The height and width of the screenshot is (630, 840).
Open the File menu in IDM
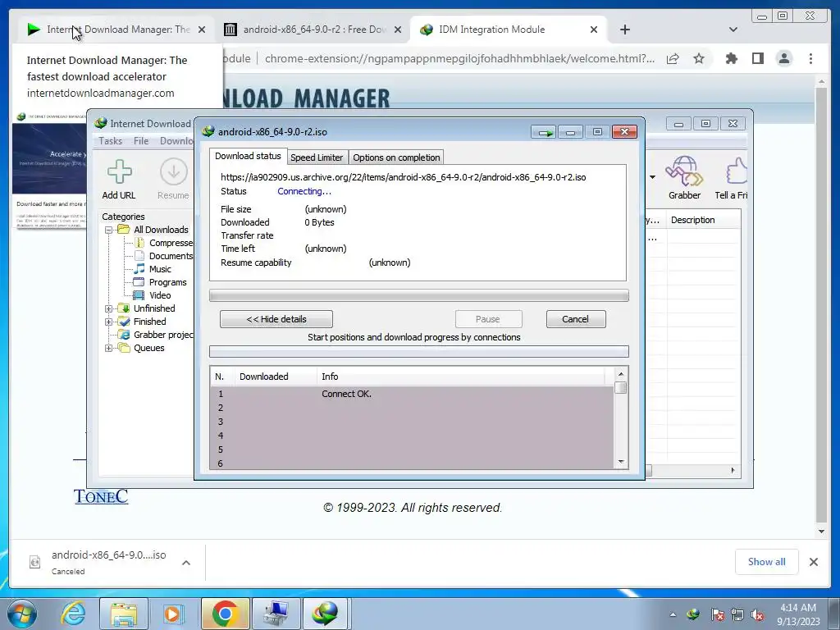(x=141, y=141)
